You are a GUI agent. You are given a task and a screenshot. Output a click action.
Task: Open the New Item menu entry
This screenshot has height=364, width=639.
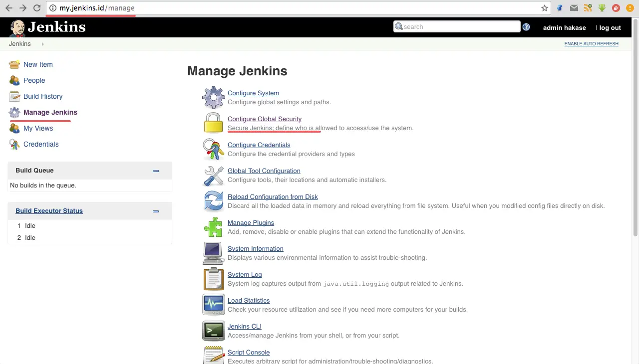pos(38,64)
